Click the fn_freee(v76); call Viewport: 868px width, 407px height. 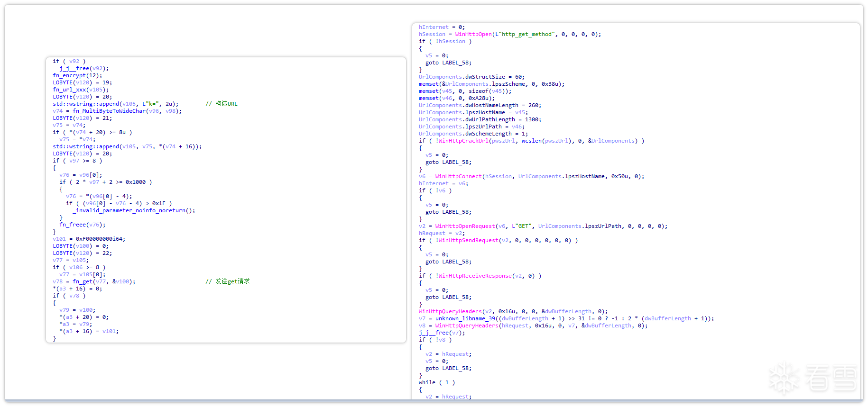tap(83, 225)
